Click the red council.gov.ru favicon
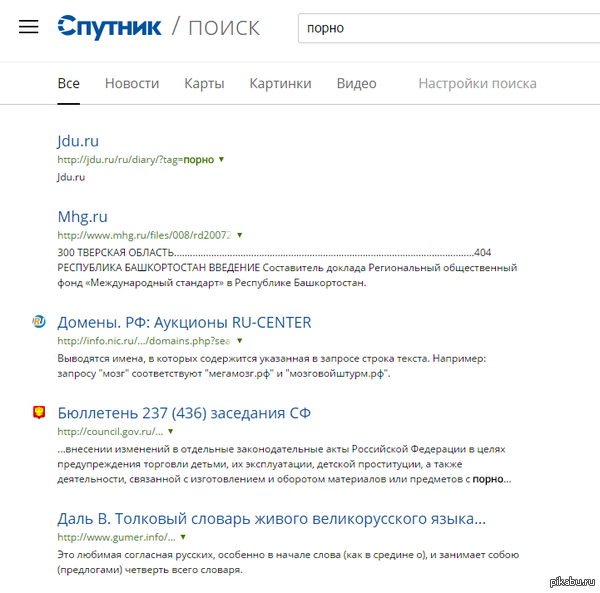 point(39,412)
